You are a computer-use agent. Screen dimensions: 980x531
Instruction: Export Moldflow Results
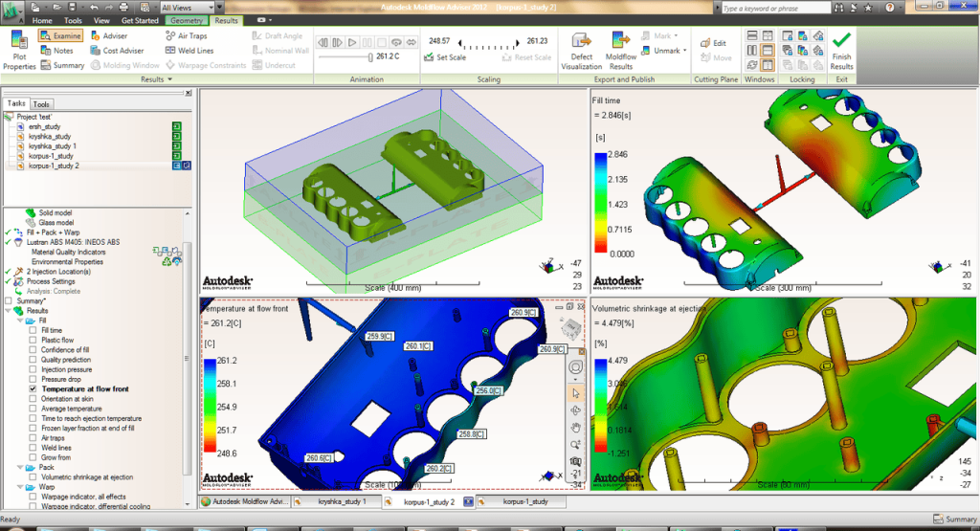click(x=620, y=50)
